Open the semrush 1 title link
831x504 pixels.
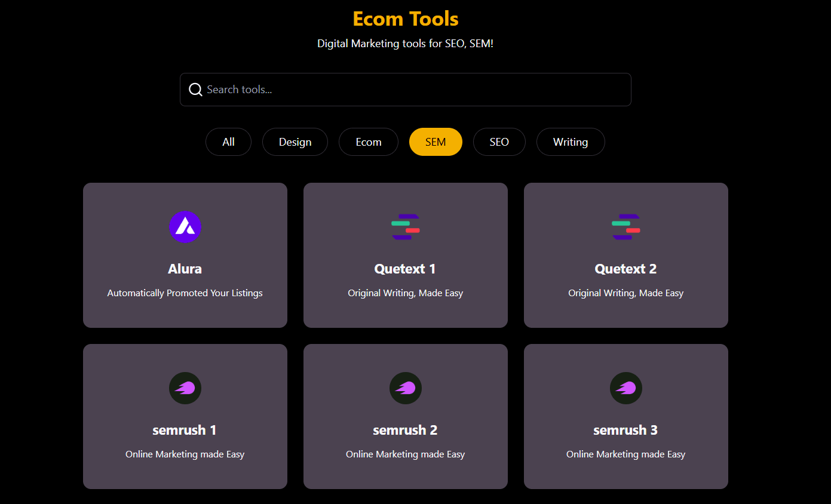point(185,430)
